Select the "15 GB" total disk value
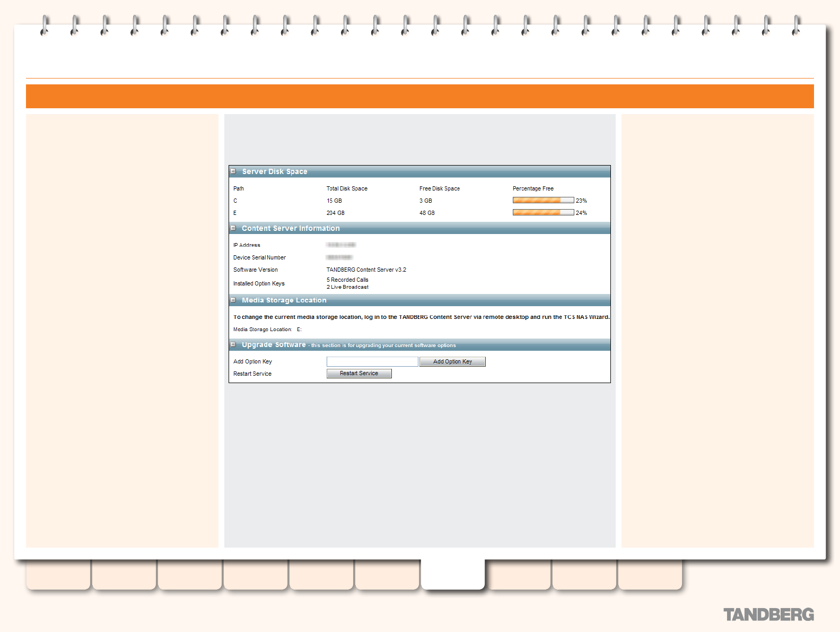The height and width of the screenshot is (632, 840). (x=334, y=201)
